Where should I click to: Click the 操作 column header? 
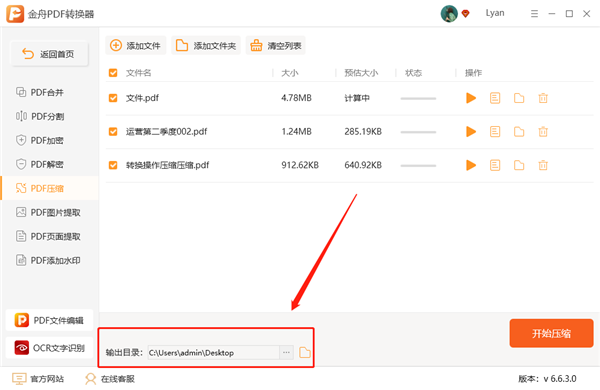[473, 73]
